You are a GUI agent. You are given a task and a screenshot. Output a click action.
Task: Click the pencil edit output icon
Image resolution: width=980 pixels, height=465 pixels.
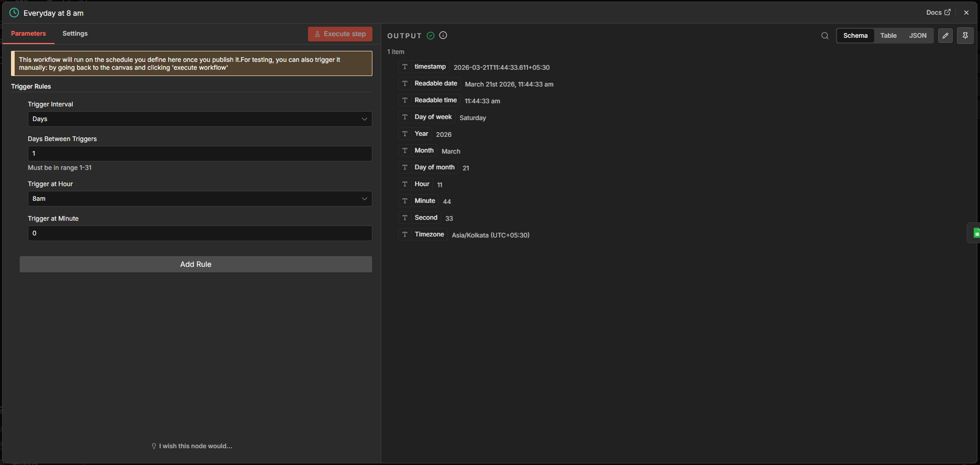pyautogui.click(x=945, y=36)
